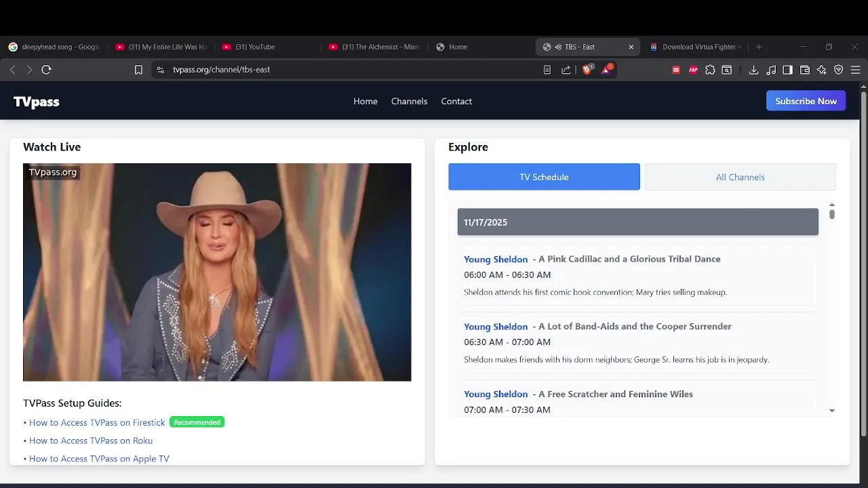Click the 07:00 AM - 07:30 AM time text
868x488 pixels.
tap(507, 410)
